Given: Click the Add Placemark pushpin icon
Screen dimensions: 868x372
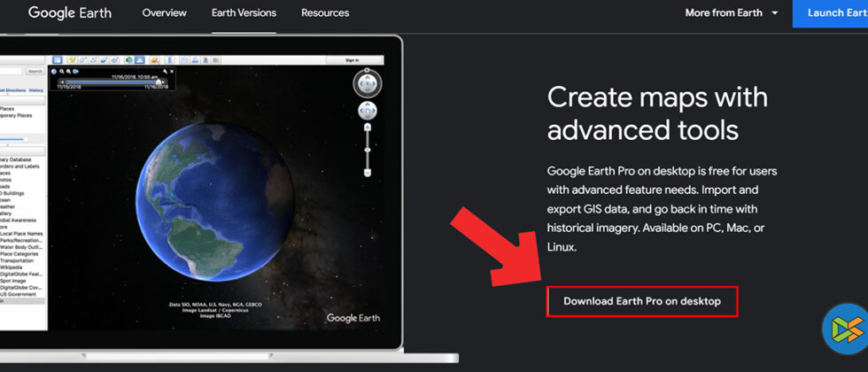Looking at the screenshot, I should (73, 60).
